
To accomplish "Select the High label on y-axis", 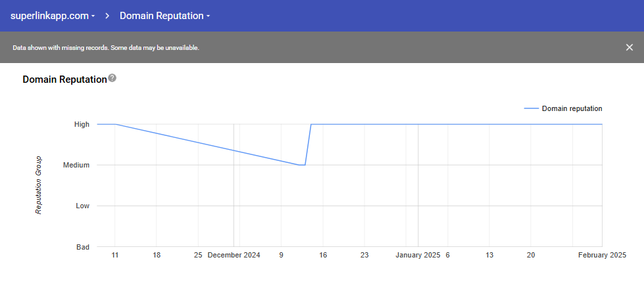I will [x=82, y=124].
